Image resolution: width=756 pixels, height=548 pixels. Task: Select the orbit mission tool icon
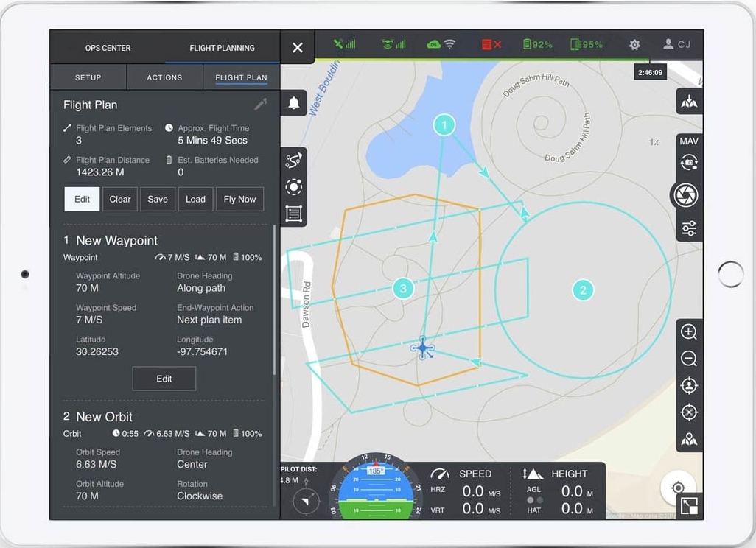click(x=294, y=187)
